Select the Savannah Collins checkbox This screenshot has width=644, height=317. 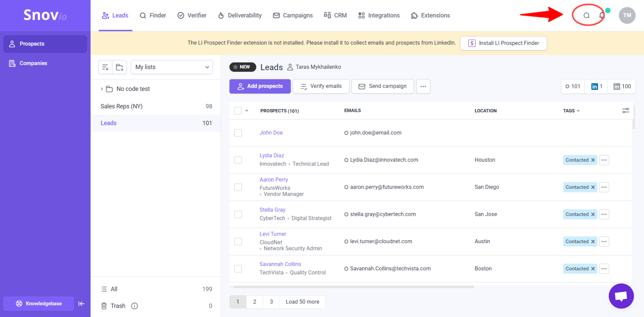238,268
